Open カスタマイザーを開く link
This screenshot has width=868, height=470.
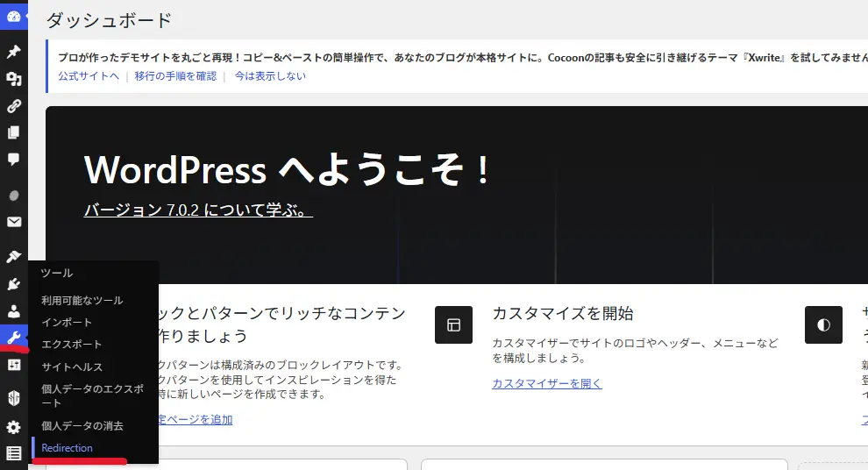click(x=547, y=383)
